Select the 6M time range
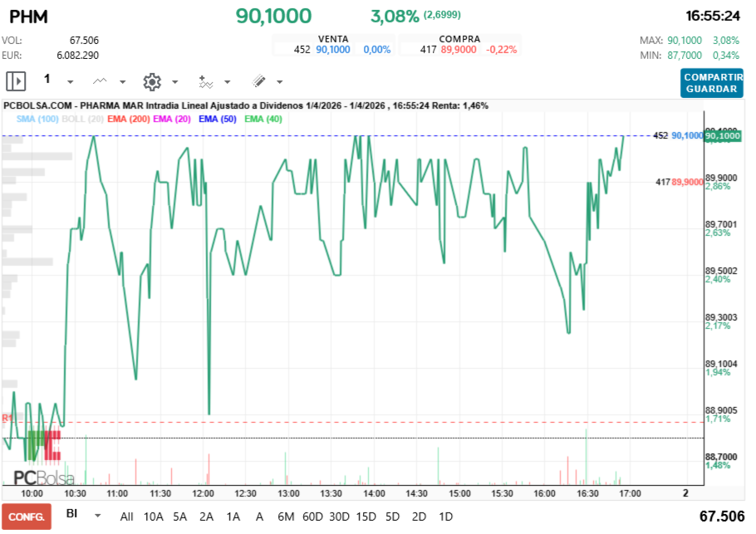This screenshot has height=534, width=756. point(286,517)
